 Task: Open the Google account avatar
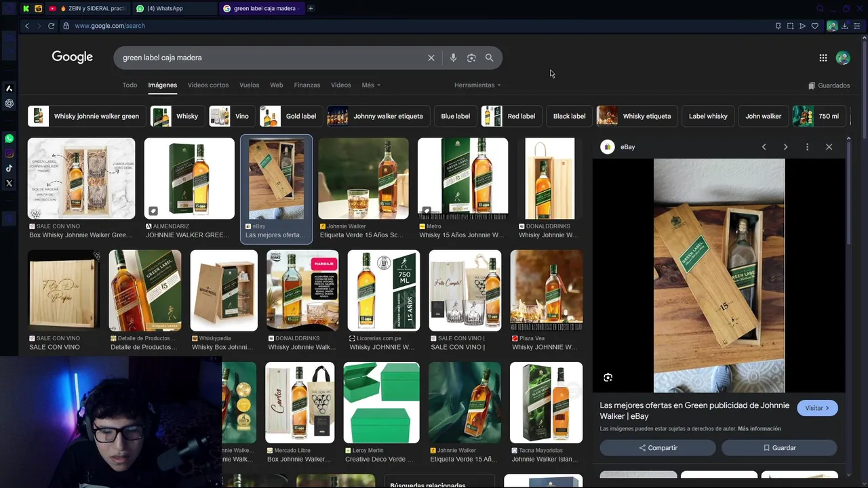pyautogui.click(x=843, y=58)
